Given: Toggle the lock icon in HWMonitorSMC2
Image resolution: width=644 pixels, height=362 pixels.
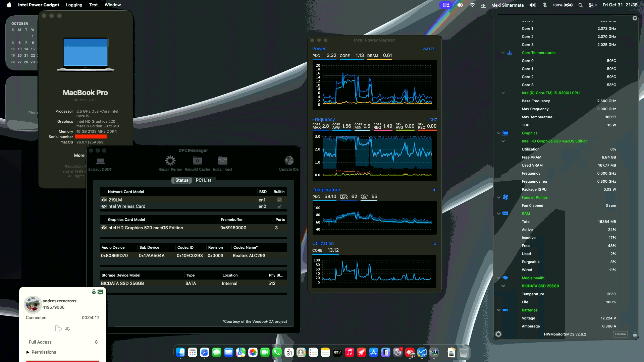Looking at the screenshot, I should (635, 334).
